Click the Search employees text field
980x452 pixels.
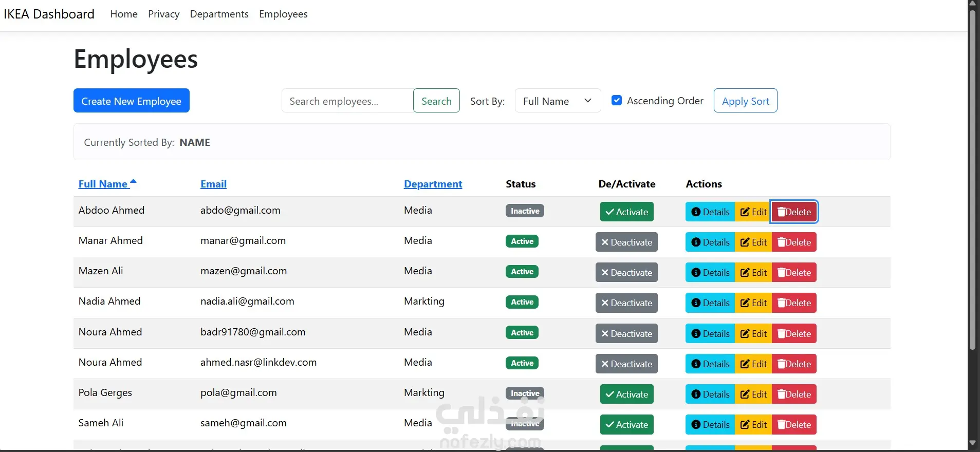point(347,101)
